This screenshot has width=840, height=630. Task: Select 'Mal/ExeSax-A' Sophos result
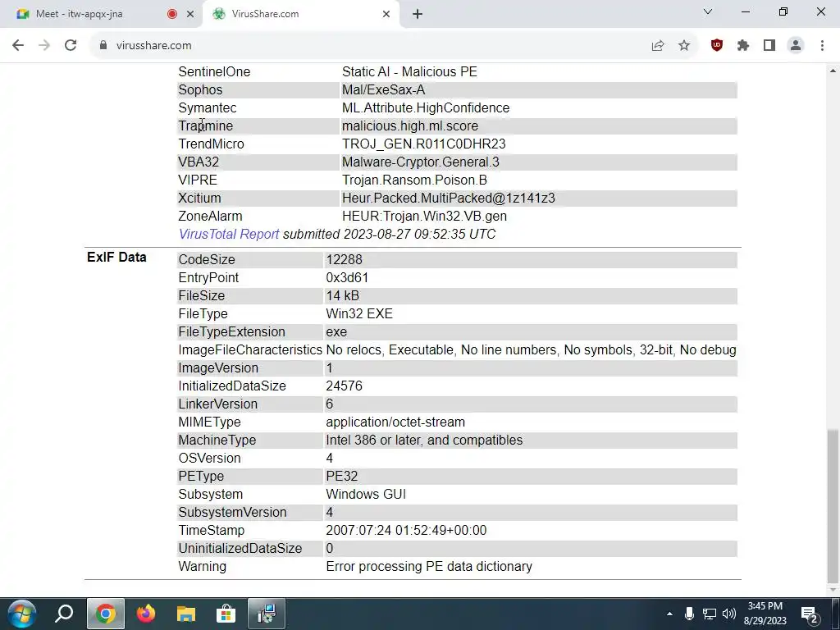pyautogui.click(x=384, y=90)
